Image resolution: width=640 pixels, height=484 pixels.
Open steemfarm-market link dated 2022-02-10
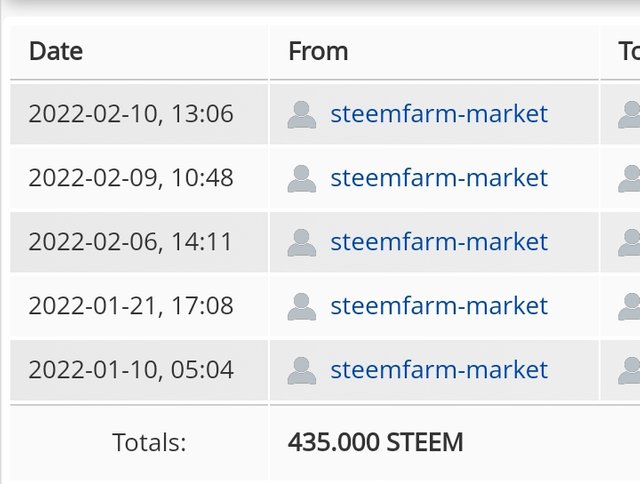pyautogui.click(x=439, y=114)
